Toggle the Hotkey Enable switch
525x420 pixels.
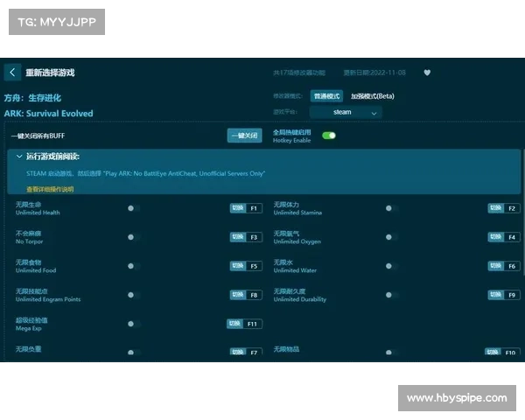click(x=329, y=136)
